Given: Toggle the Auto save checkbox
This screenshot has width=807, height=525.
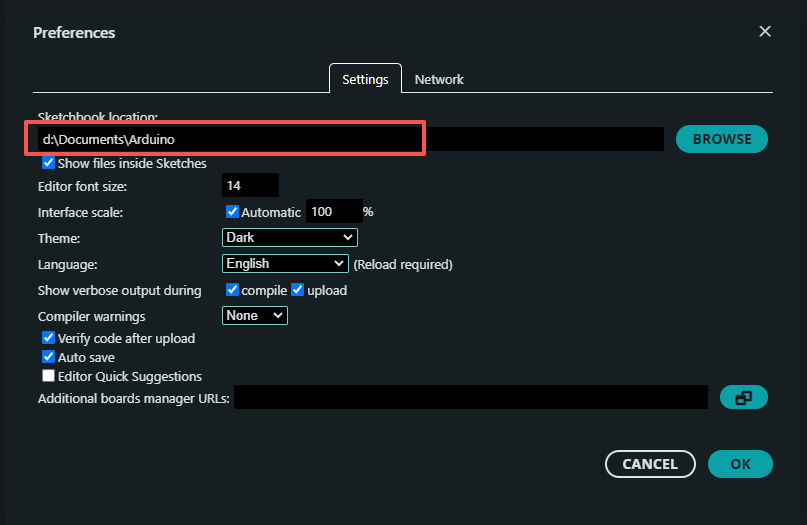Looking at the screenshot, I should click(x=48, y=357).
